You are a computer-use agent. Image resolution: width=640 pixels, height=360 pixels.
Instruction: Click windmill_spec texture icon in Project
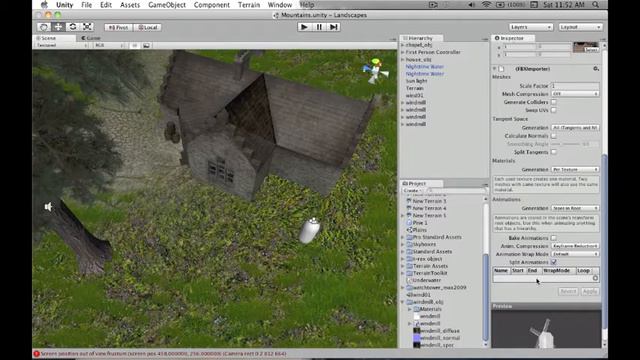click(x=417, y=345)
